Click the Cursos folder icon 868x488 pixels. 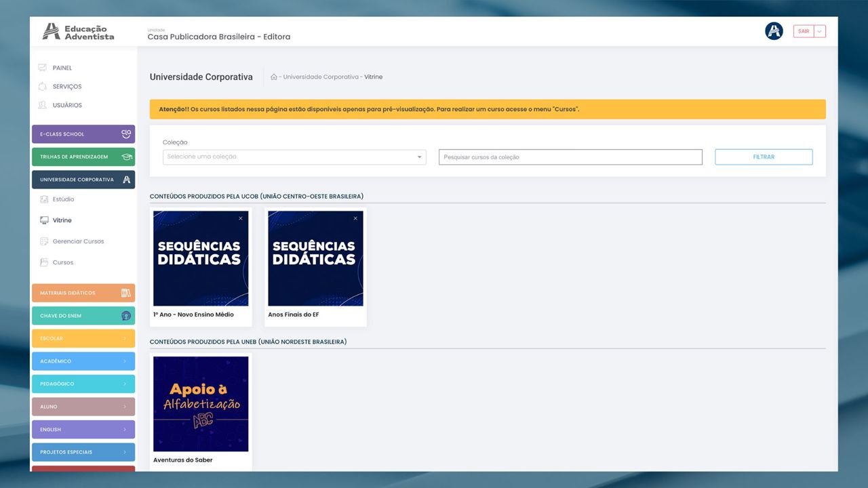click(x=44, y=262)
